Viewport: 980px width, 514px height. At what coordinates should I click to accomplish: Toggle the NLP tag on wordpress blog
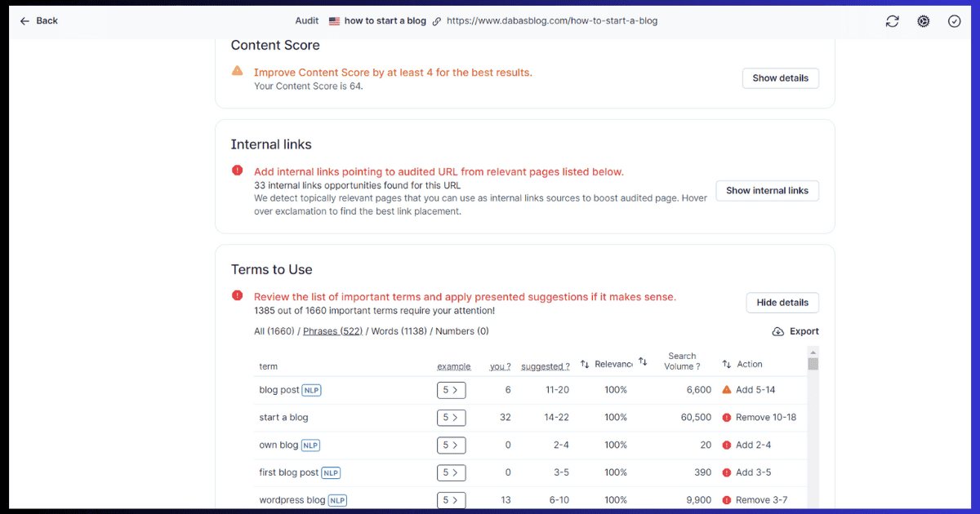(x=337, y=500)
